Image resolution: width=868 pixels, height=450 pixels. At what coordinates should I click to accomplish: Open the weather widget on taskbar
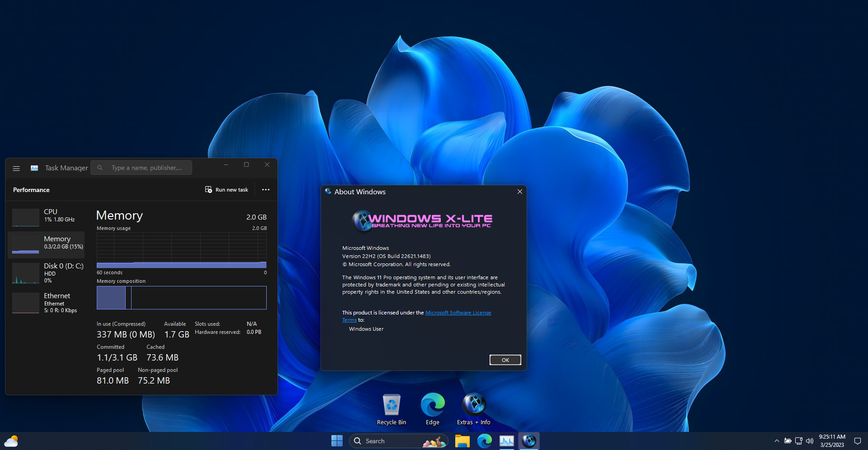point(11,441)
